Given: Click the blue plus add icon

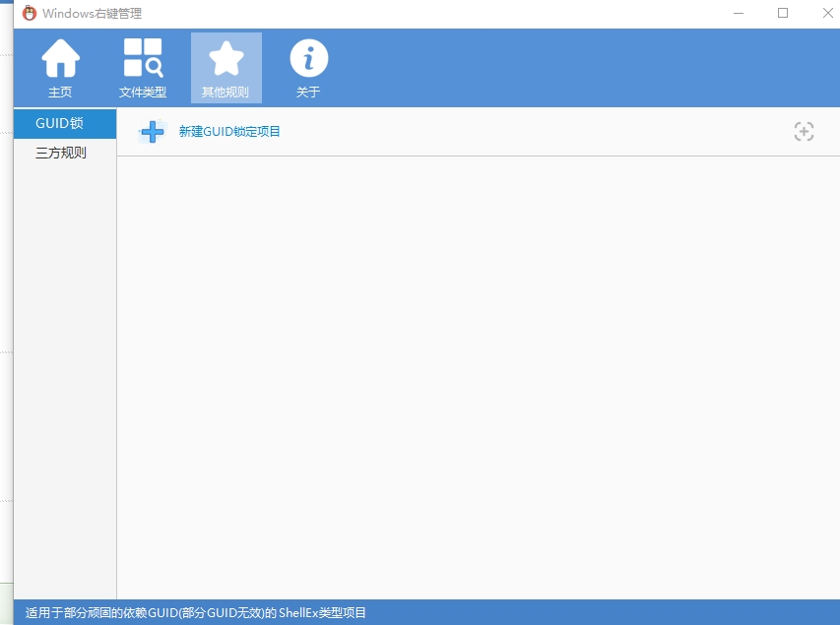Looking at the screenshot, I should pos(153,132).
